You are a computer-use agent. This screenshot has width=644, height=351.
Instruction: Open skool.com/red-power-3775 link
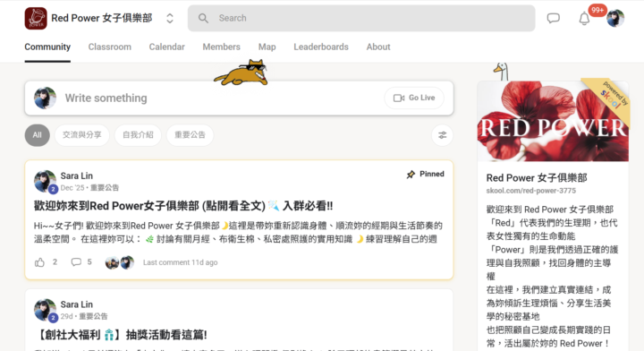coord(531,191)
